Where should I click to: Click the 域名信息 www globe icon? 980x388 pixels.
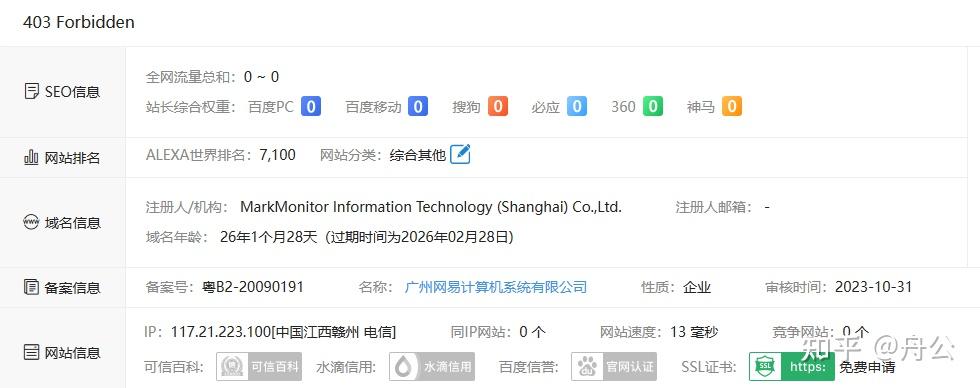31,222
